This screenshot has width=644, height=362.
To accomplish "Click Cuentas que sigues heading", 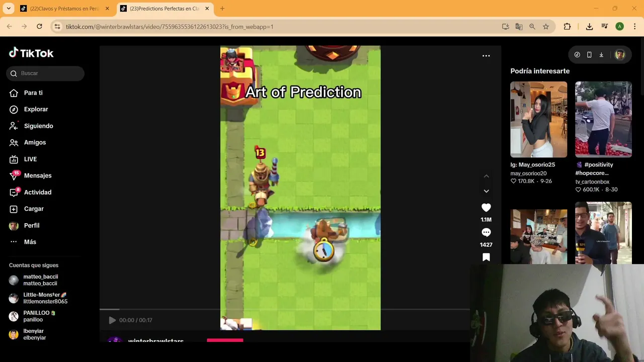I will pos(34,265).
